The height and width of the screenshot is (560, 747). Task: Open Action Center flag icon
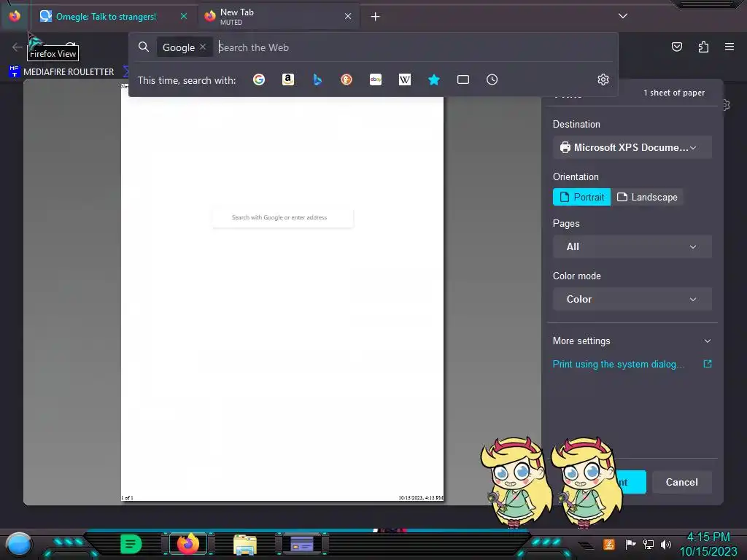[630, 544]
